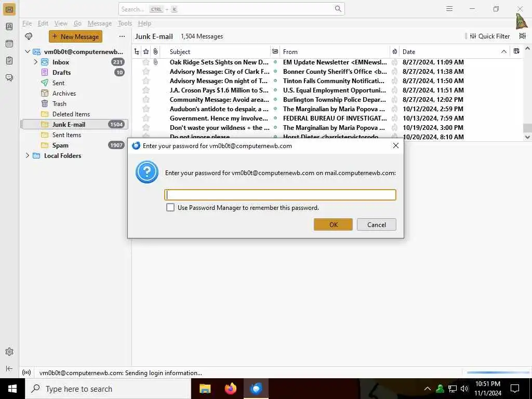Open the column picker icon
This screenshot has height=399, width=532.
(x=516, y=51)
